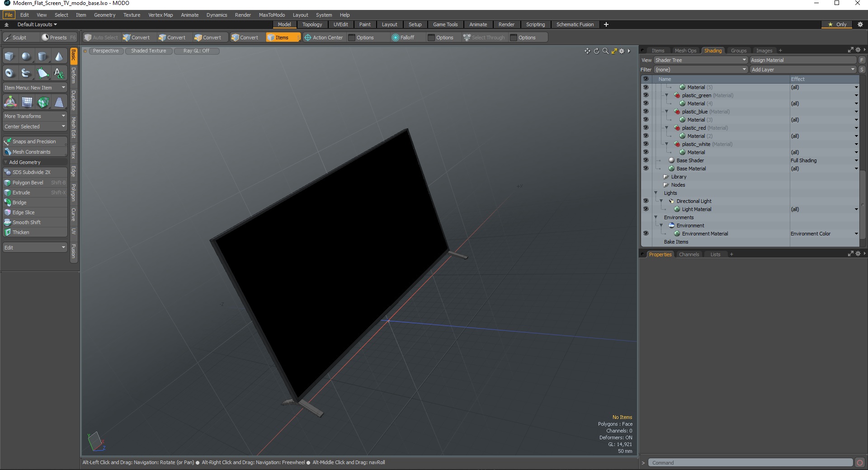Open the Center Selected dropdown
This screenshot has height=470, width=868.
(35, 127)
